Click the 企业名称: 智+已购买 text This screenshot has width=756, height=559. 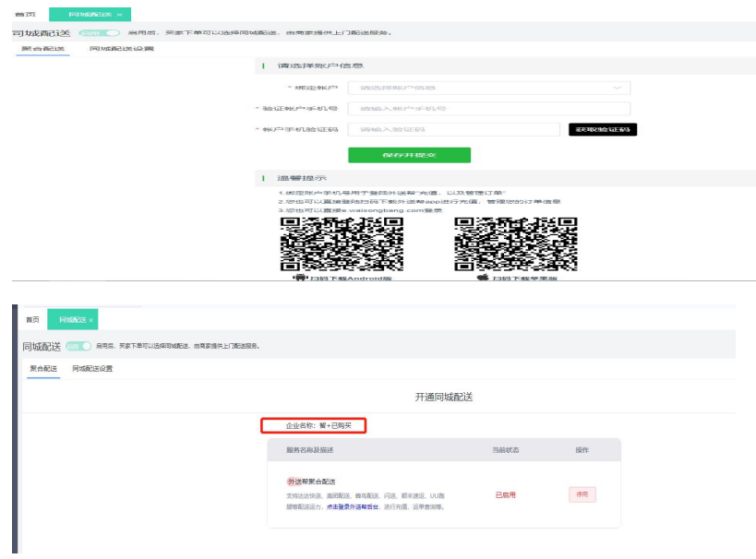click(318, 425)
